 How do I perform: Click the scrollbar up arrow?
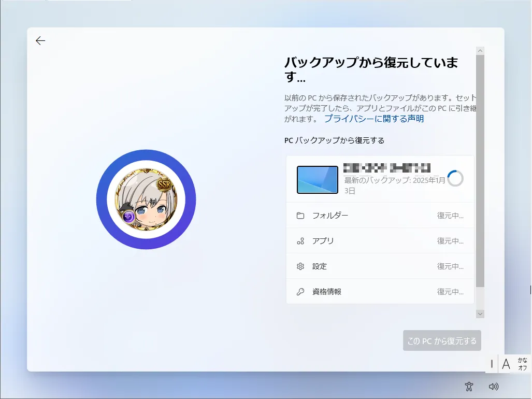point(480,51)
